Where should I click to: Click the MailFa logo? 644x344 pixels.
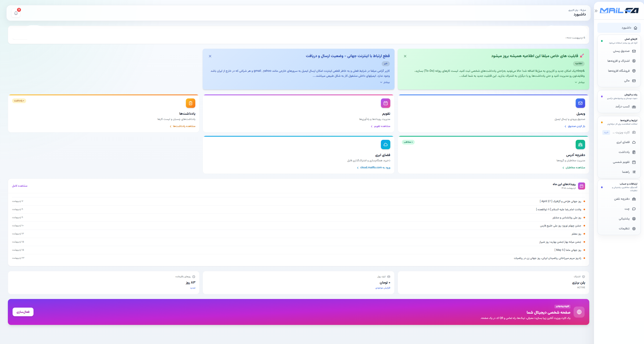tap(619, 11)
